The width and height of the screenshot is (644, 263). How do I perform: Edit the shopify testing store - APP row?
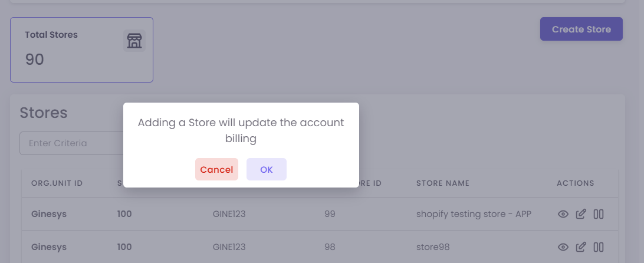581,214
